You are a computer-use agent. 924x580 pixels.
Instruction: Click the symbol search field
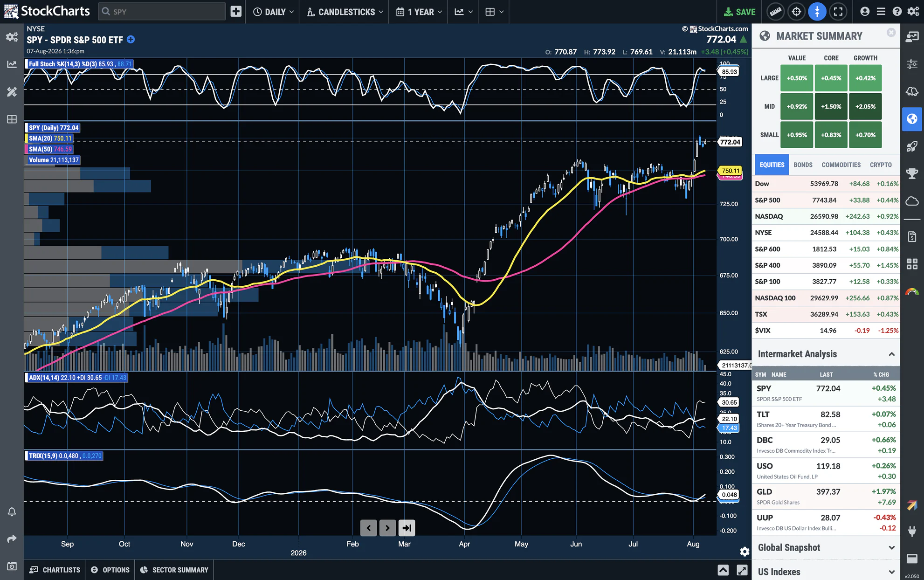(162, 12)
